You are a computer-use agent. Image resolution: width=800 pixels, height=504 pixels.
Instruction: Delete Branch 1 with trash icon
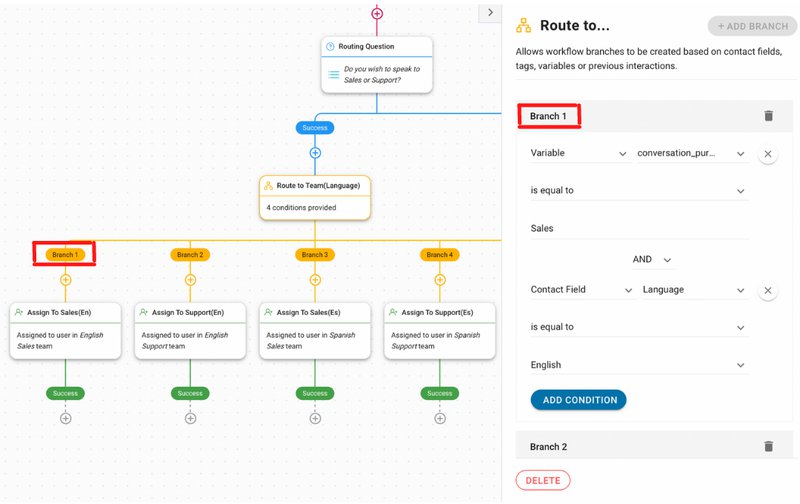(768, 116)
